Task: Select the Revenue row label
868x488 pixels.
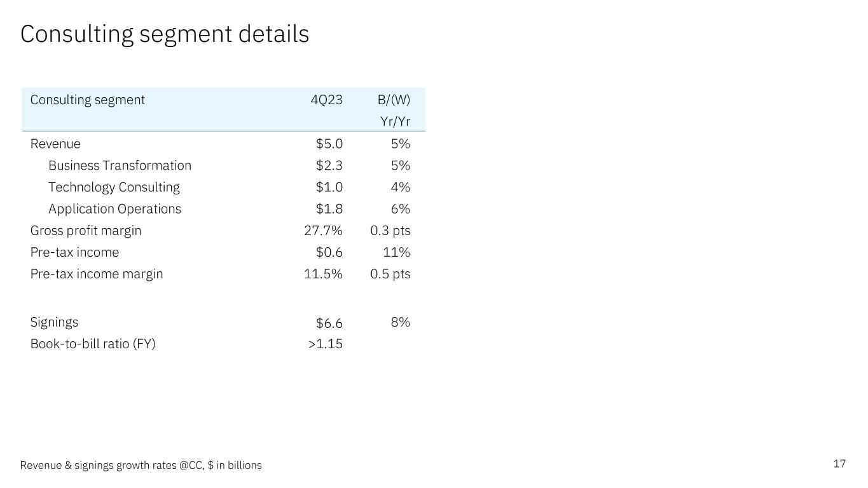Action: point(55,144)
